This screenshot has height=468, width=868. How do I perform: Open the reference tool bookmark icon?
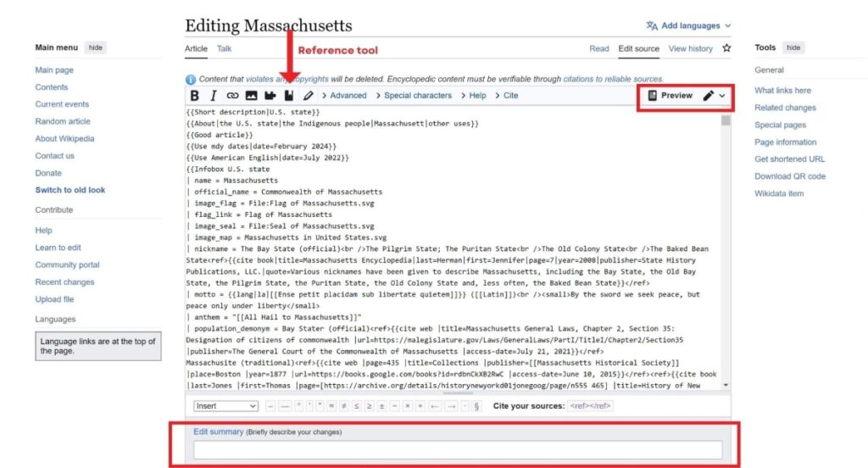click(289, 96)
